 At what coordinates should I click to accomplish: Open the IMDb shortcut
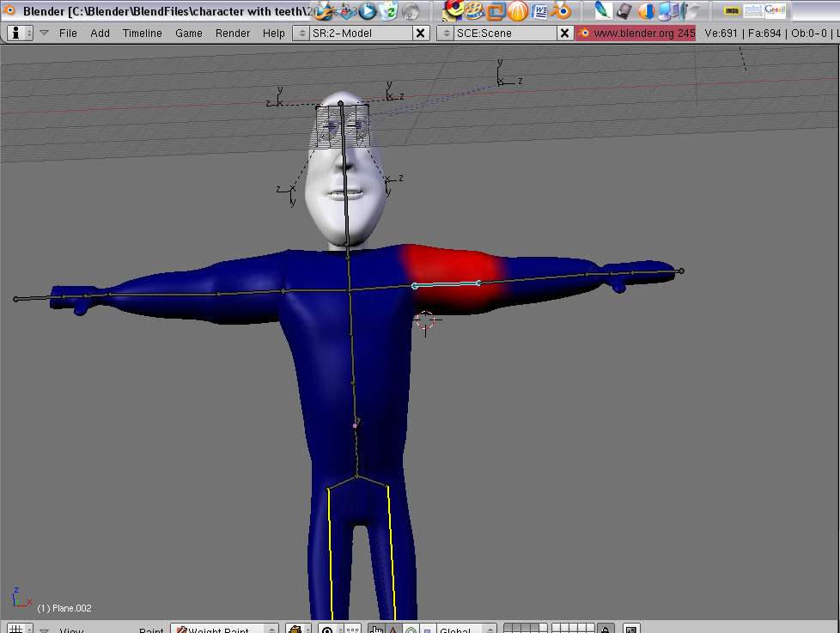732,10
